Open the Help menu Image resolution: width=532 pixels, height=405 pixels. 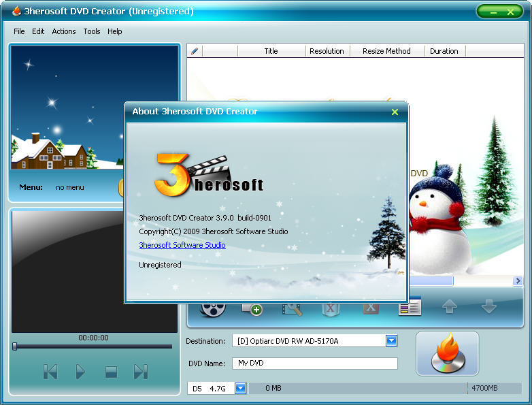[x=115, y=31]
